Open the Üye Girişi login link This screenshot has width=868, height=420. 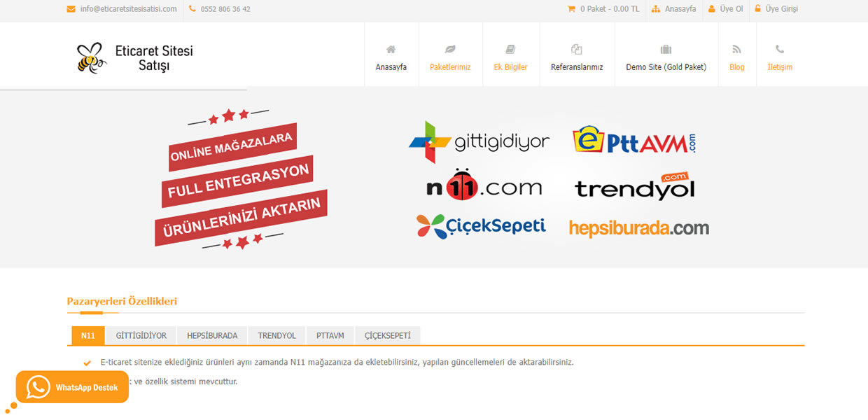coord(776,9)
